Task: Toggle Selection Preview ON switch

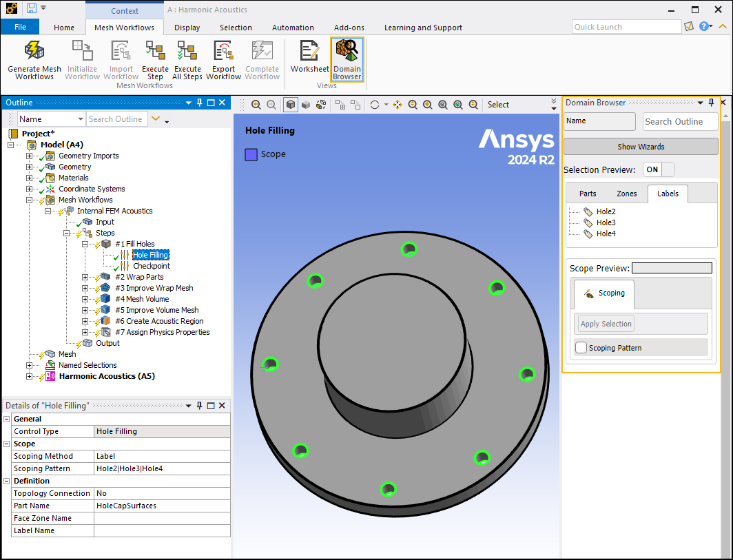Action: (659, 169)
